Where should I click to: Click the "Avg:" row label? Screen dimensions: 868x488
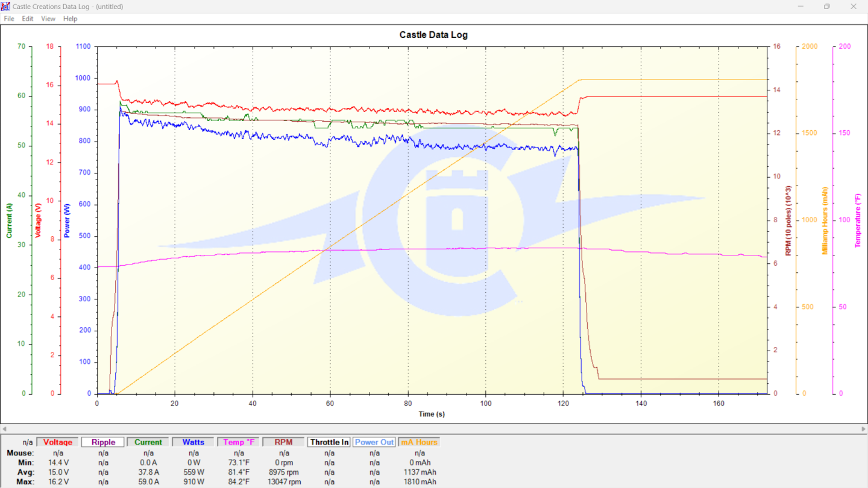[25, 472]
